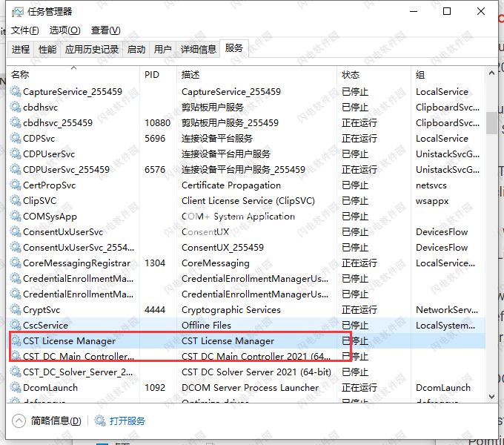Screen dimensions: 504x445
Task: Click the 'Certificate Propagation' description
Action: [231, 185]
